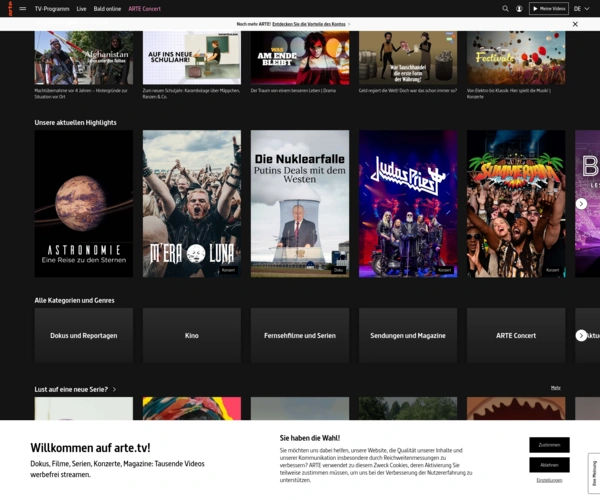
Task: Open 'Meine Videos' in header
Action: pos(548,8)
